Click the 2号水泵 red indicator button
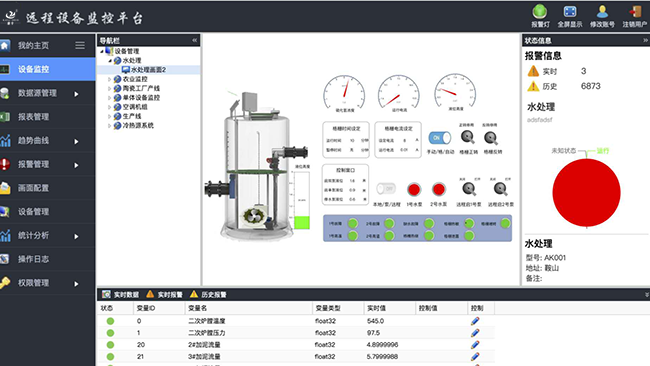Screen dimensions: 650x366 click(x=439, y=189)
